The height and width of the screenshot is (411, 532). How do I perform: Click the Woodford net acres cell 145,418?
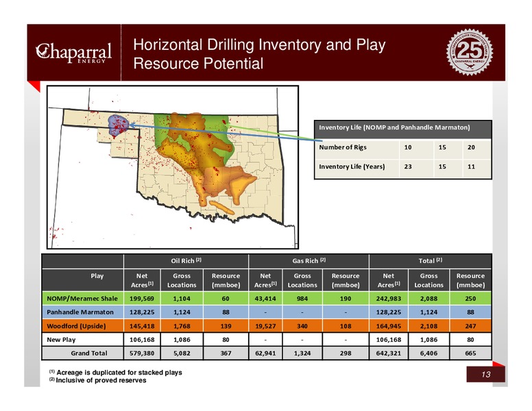pos(142,326)
